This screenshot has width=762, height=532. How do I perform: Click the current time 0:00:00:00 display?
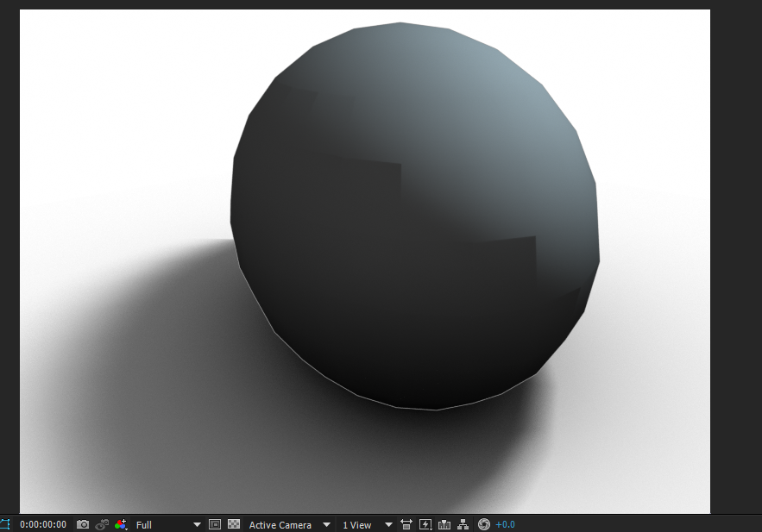click(x=43, y=525)
